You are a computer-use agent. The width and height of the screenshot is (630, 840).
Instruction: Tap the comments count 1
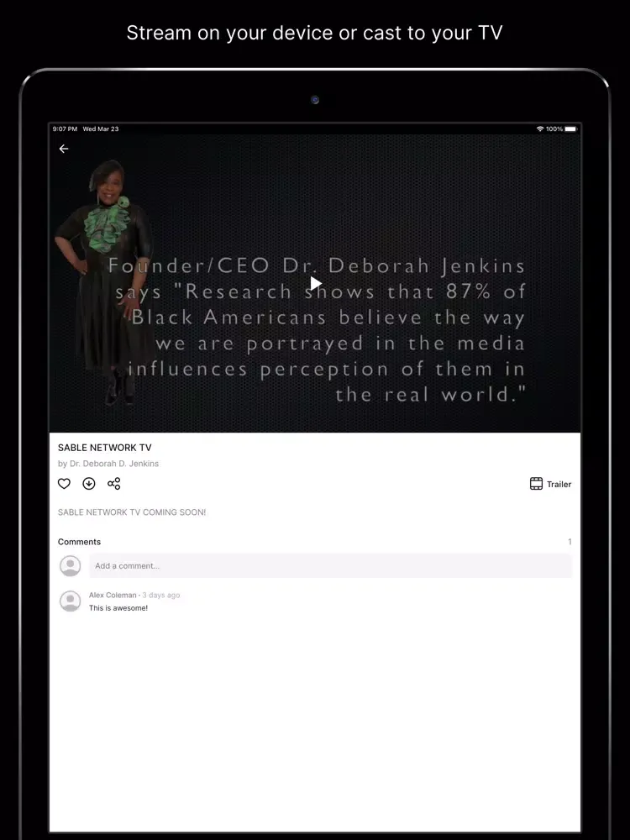[x=570, y=542]
